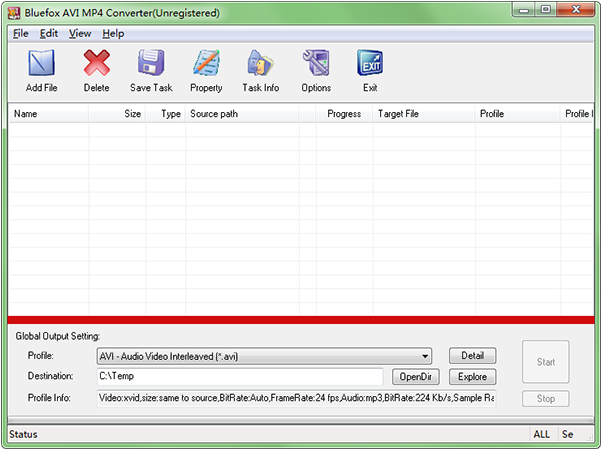Viewport: 601px width, 449px height.
Task: Open the View menu
Action: (80, 34)
